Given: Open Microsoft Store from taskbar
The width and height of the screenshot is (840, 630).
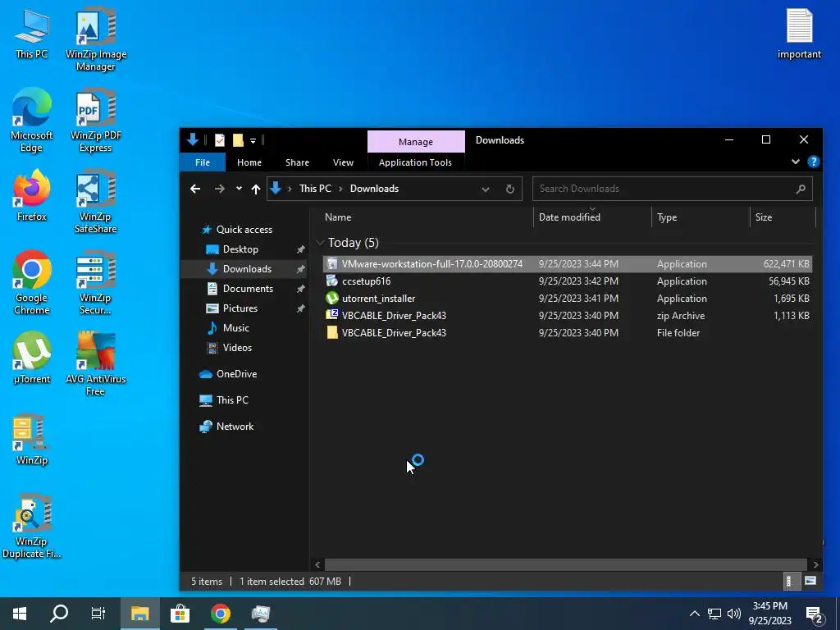Looking at the screenshot, I should [x=180, y=614].
